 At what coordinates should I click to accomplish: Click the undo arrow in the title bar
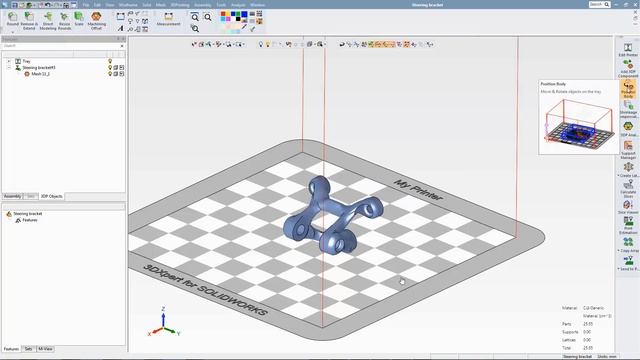[47, 5]
